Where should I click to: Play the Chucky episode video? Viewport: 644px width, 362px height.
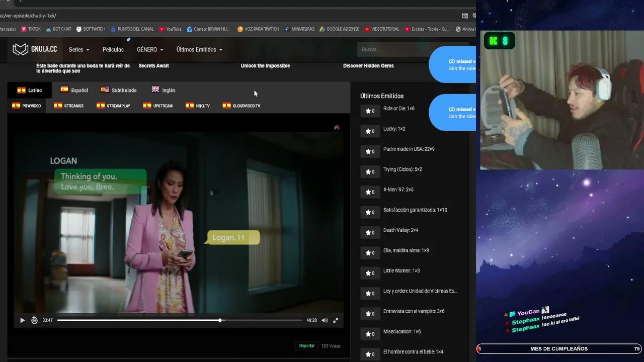pyautogui.click(x=22, y=320)
